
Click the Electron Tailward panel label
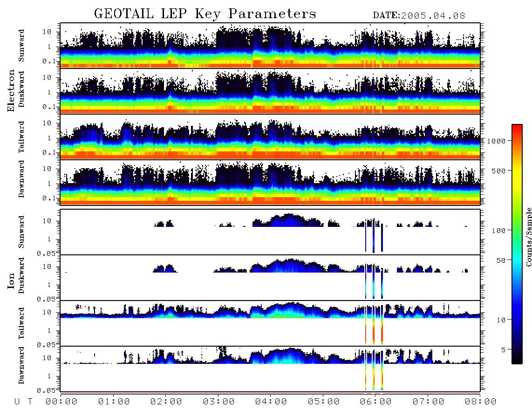coord(21,137)
